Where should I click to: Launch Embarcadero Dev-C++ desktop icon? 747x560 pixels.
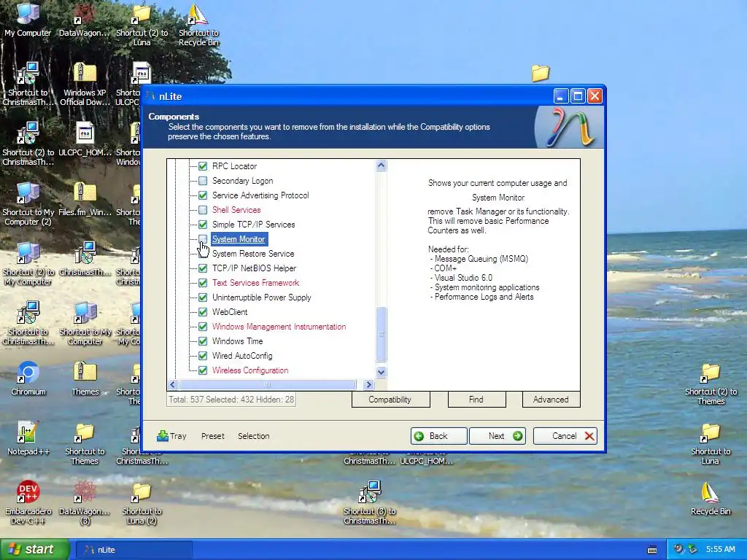(28, 503)
